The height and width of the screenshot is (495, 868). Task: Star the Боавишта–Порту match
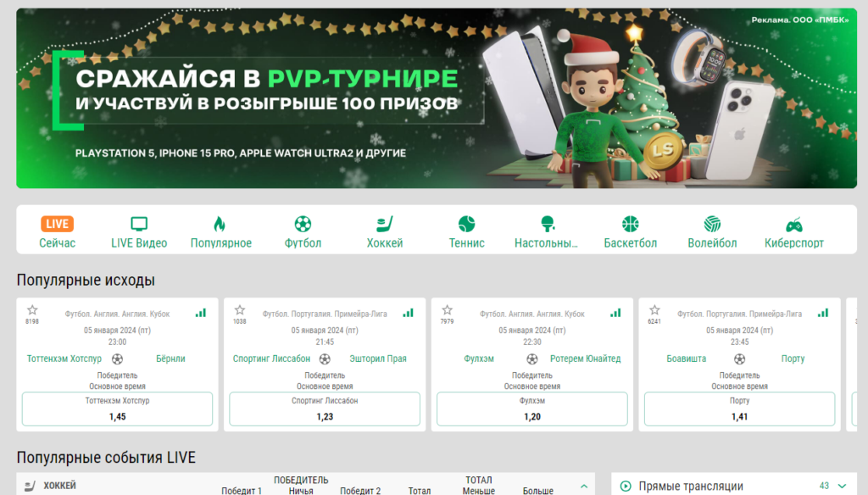[654, 310]
